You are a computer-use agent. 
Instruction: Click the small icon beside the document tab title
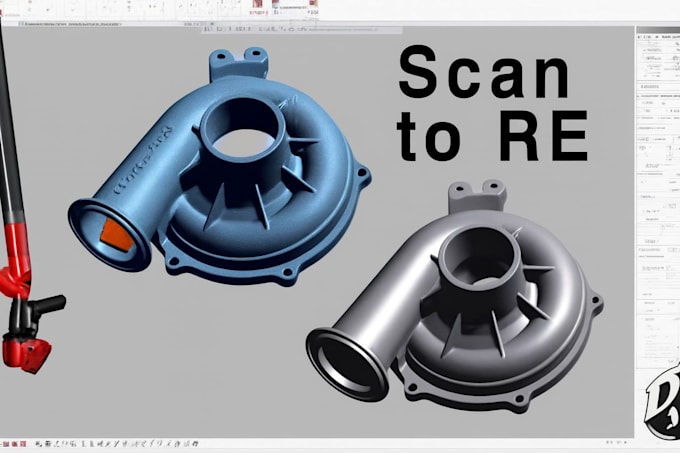click(22, 25)
